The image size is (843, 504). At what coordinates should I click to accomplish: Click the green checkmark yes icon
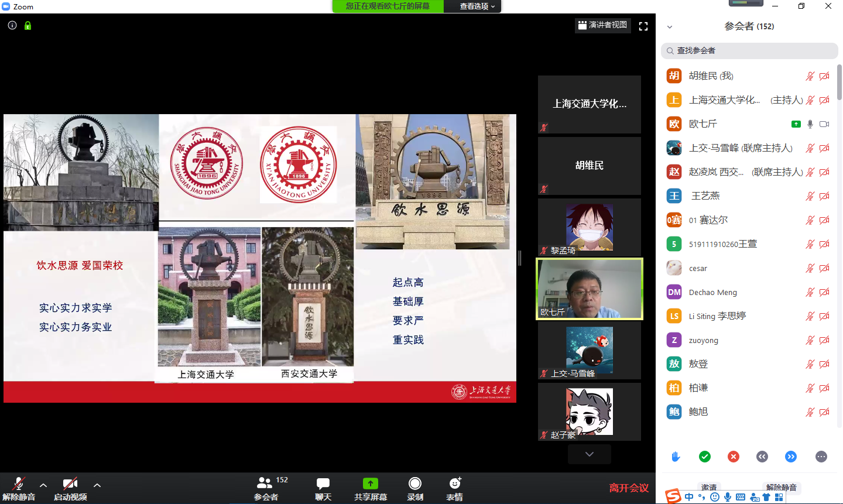tap(704, 456)
